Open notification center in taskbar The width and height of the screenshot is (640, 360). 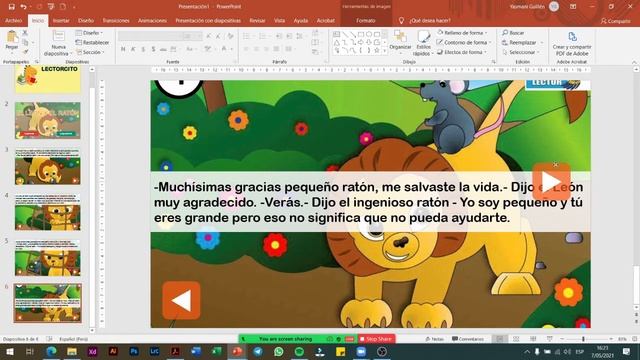click(x=627, y=351)
